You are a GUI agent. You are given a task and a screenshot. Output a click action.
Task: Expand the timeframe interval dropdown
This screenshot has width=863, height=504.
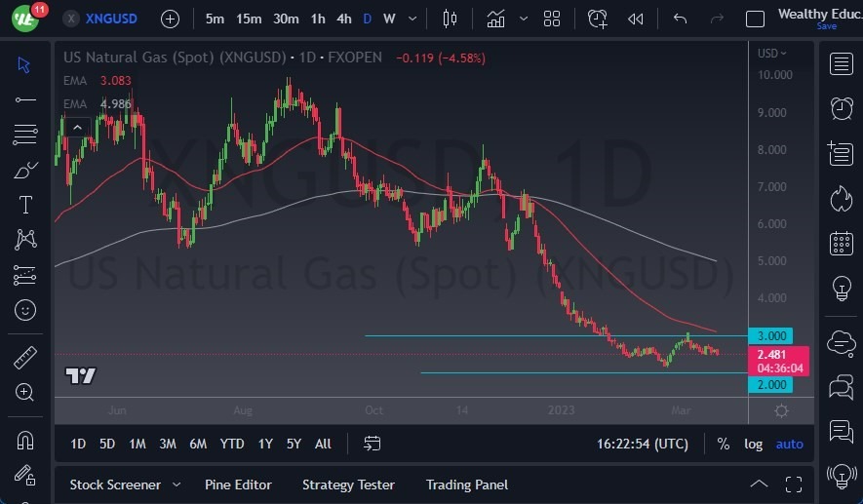pos(412,19)
